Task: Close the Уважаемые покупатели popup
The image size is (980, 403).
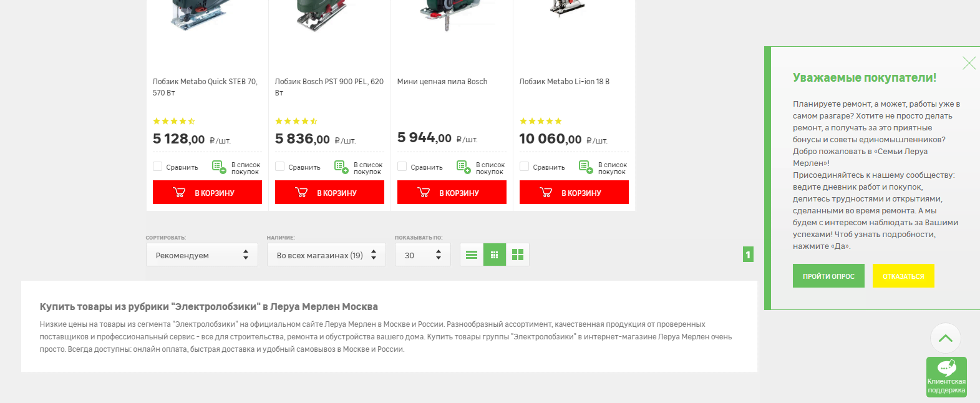Action: pyautogui.click(x=969, y=63)
